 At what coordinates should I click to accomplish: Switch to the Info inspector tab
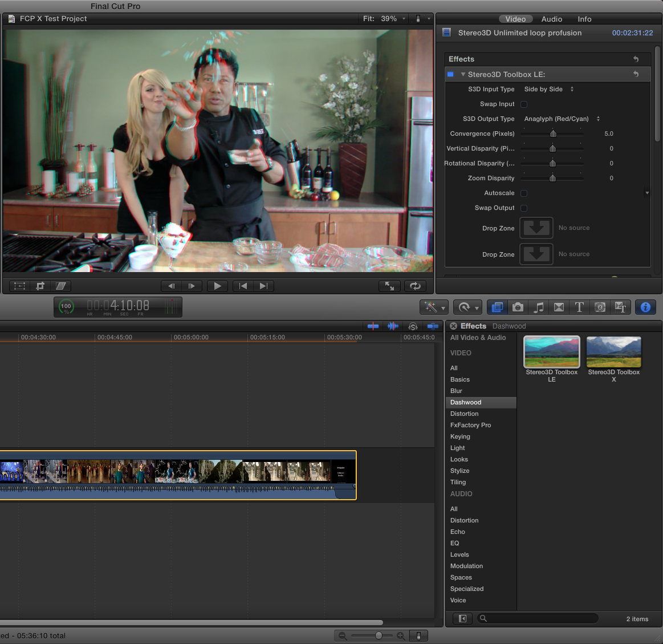pyautogui.click(x=584, y=19)
